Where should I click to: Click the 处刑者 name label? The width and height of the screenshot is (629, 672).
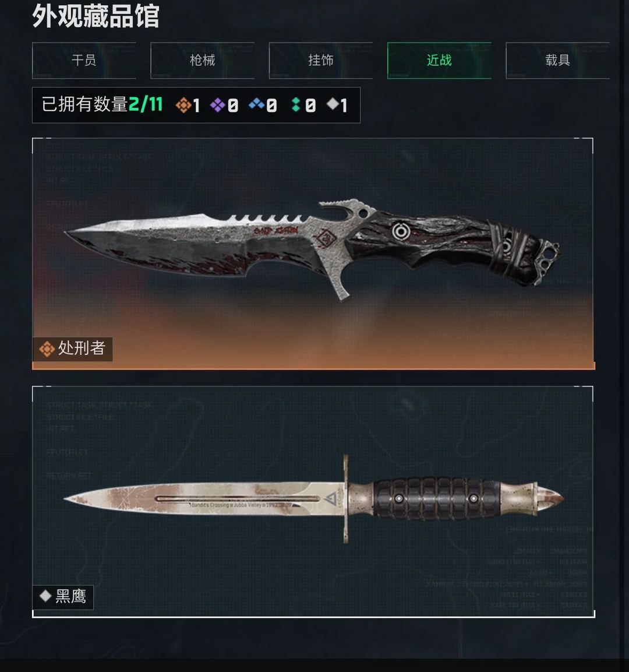click(82, 349)
